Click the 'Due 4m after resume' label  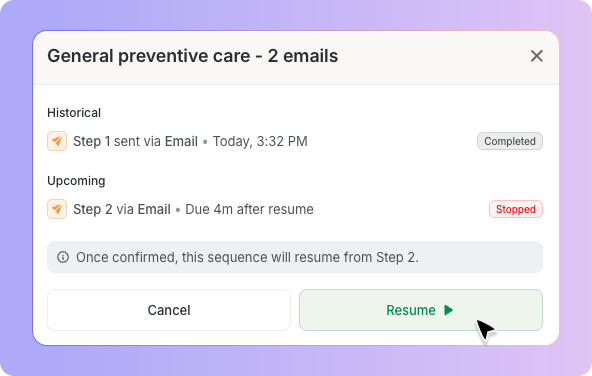click(249, 209)
